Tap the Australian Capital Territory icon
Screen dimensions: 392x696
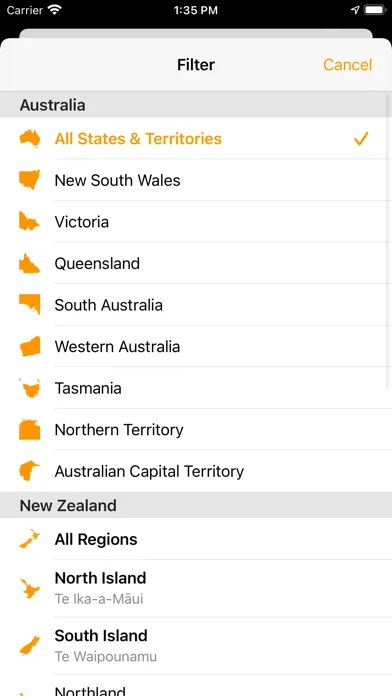(29, 471)
